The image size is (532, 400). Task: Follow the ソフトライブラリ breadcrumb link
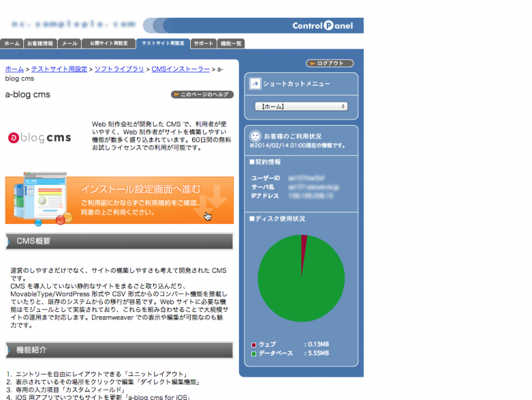[119, 69]
